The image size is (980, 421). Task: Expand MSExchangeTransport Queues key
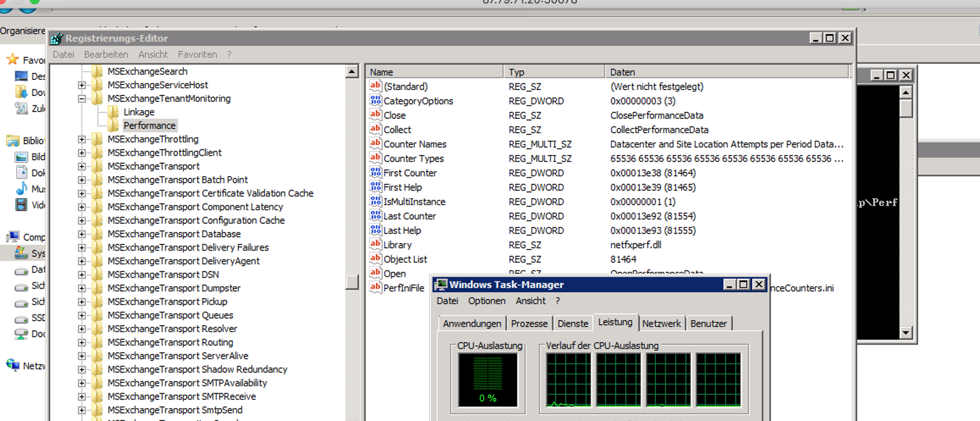coord(82,316)
